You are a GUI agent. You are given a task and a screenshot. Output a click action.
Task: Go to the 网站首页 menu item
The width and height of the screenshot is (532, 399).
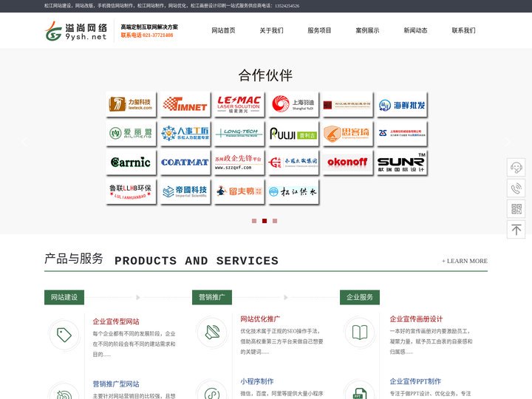[x=223, y=30]
